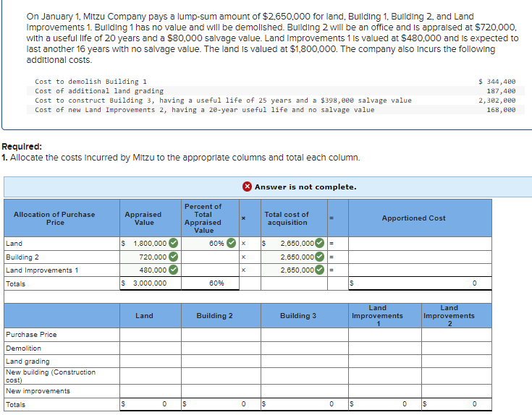Click the 2,302,000 Building 3 construction amount

tap(497, 100)
